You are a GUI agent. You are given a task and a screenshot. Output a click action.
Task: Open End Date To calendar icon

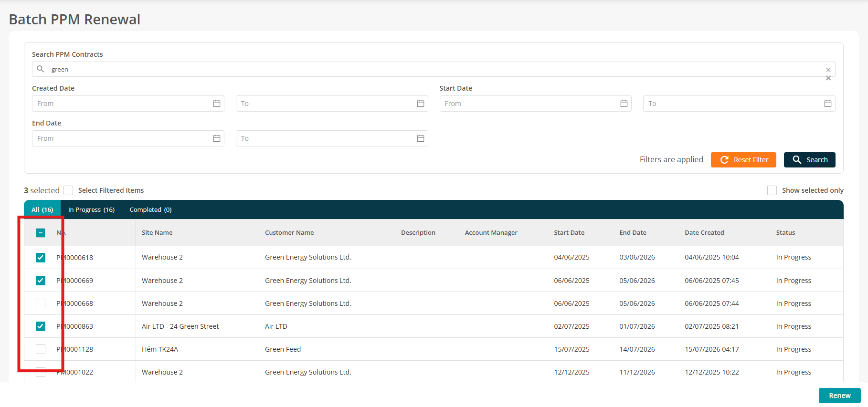point(421,138)
